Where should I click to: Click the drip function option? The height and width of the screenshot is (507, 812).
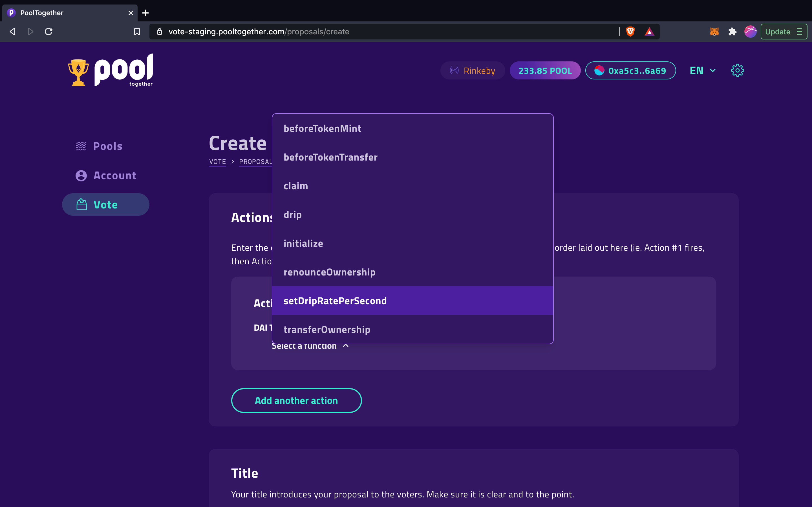click(x=292, y=214)
